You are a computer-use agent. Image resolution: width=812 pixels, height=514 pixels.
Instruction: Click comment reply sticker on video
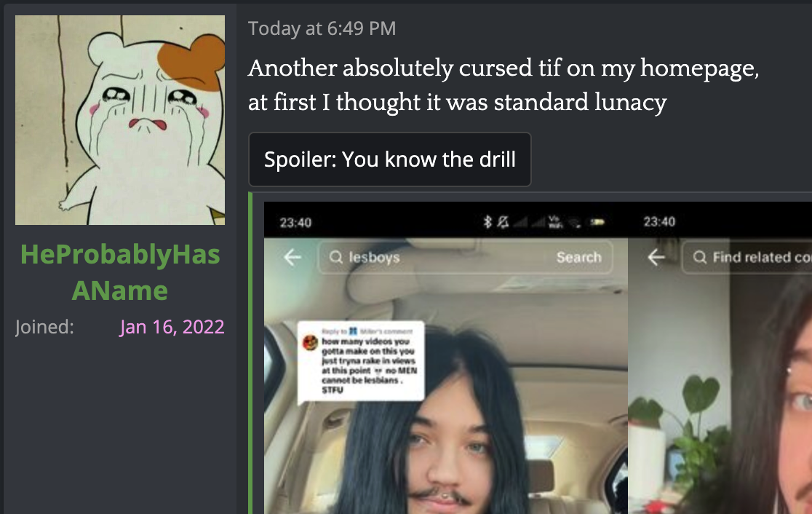click(362, 360)
